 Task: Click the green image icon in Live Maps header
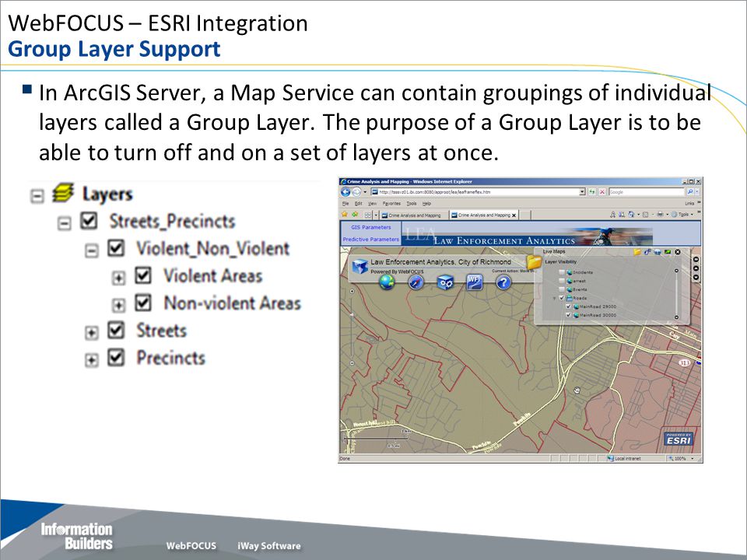point(668,252)
